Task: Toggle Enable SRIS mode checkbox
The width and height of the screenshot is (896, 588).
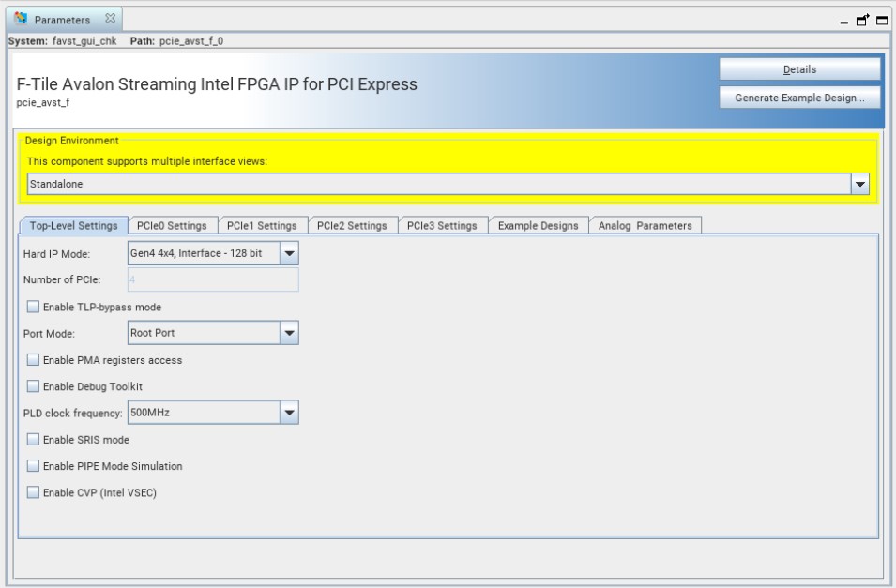Action: click(33, 440)
